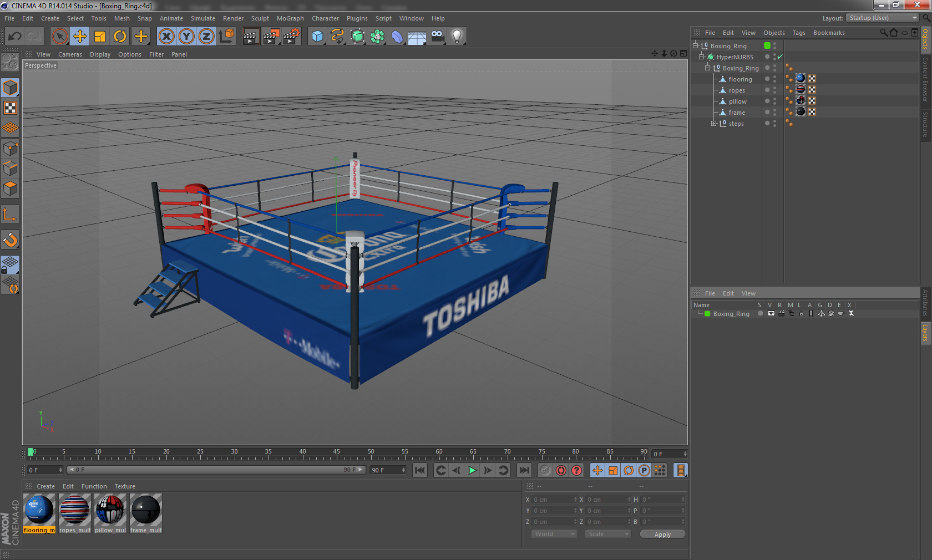Screen dimensions: 932x560
Task: Go to end of animation
Action: click(524, 470)
